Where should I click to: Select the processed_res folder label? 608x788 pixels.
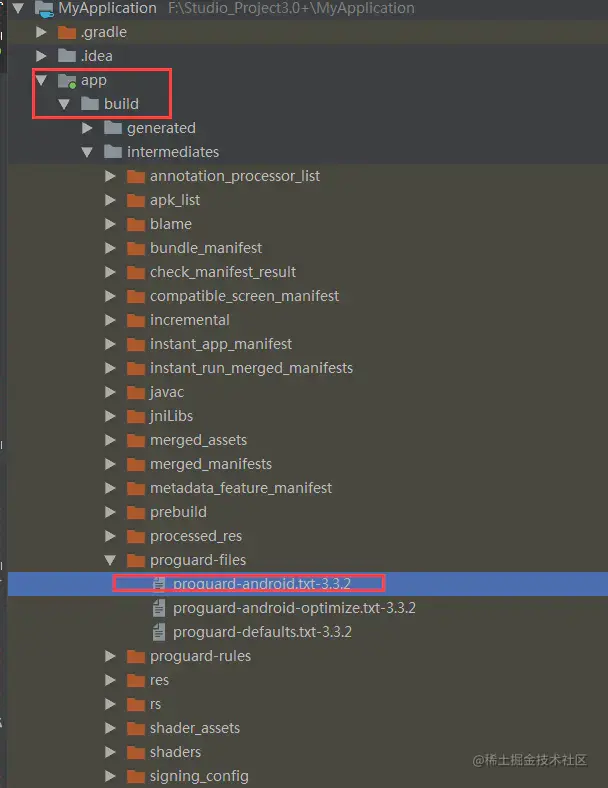pyautogui.click(x=195, y=536)
